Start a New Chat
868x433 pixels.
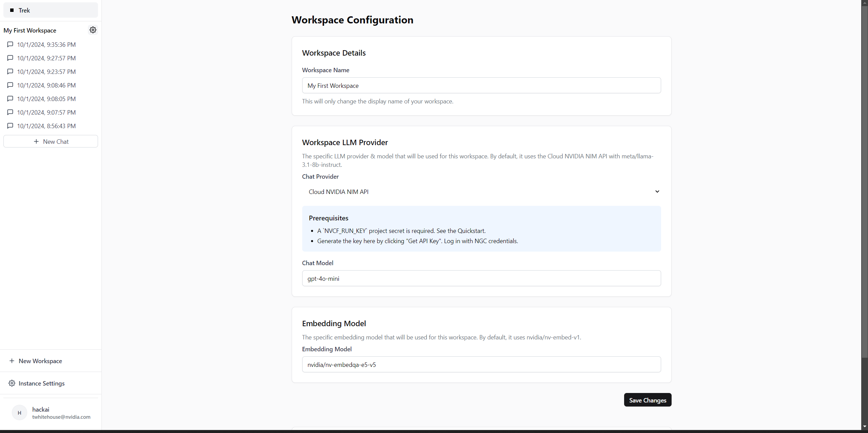51,141
